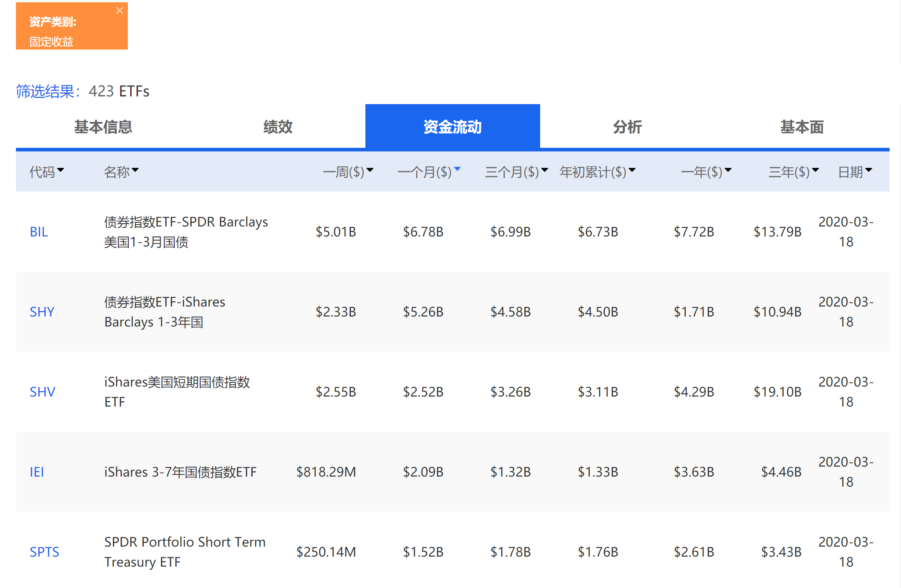This screenshot has width=901, height=588.
Task: Click SHY three-year value $10.94B
Action: pos(778,312)
